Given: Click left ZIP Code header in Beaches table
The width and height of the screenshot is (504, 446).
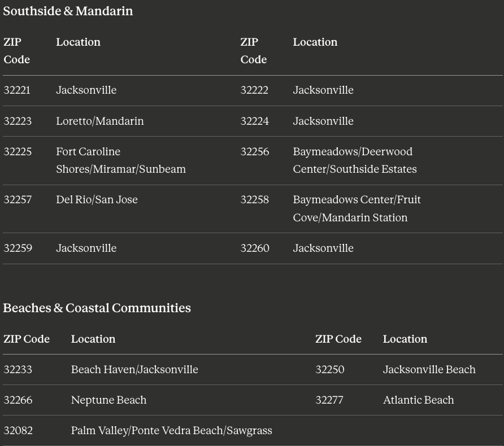Looking at the screenshot, I should (x=27, y=339).
